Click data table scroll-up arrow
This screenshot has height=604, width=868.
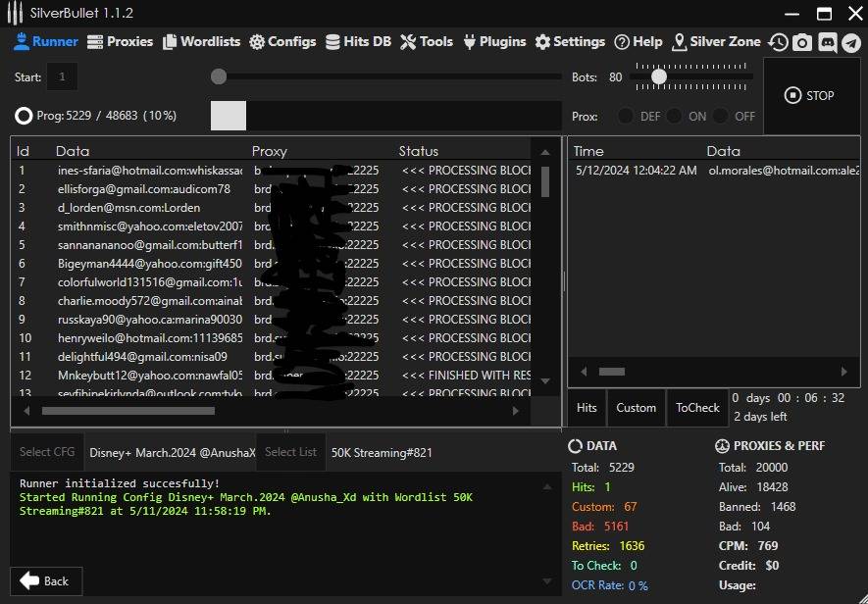click(545, 152)
